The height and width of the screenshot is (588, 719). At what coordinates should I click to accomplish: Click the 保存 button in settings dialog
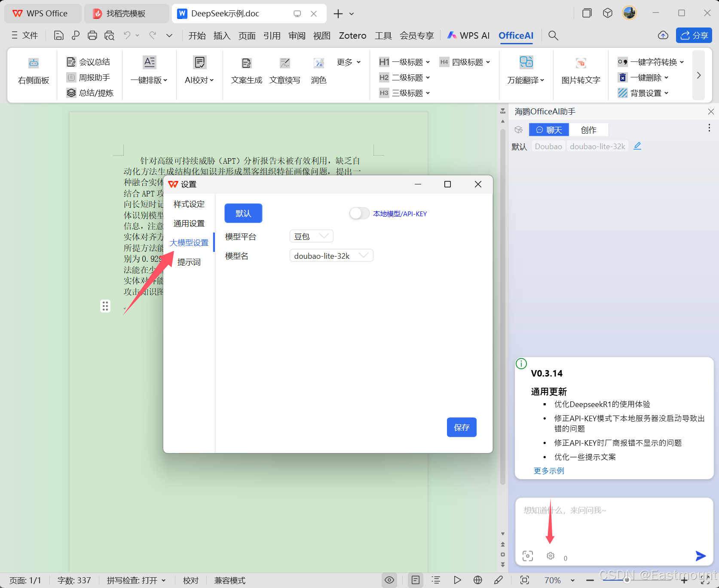(x=462, y=427)
